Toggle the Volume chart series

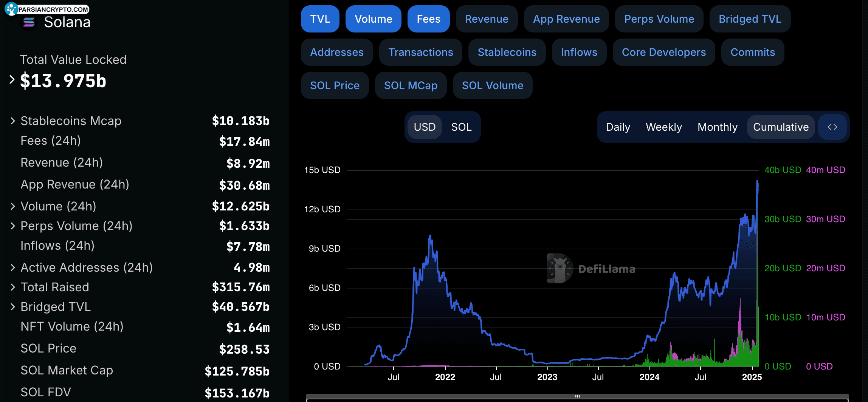[374, 19]
